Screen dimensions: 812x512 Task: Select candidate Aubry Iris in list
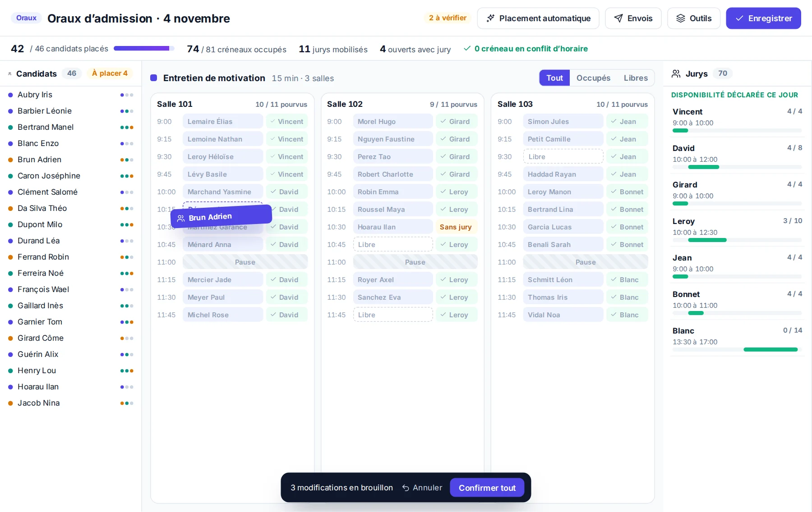(71, 95)
